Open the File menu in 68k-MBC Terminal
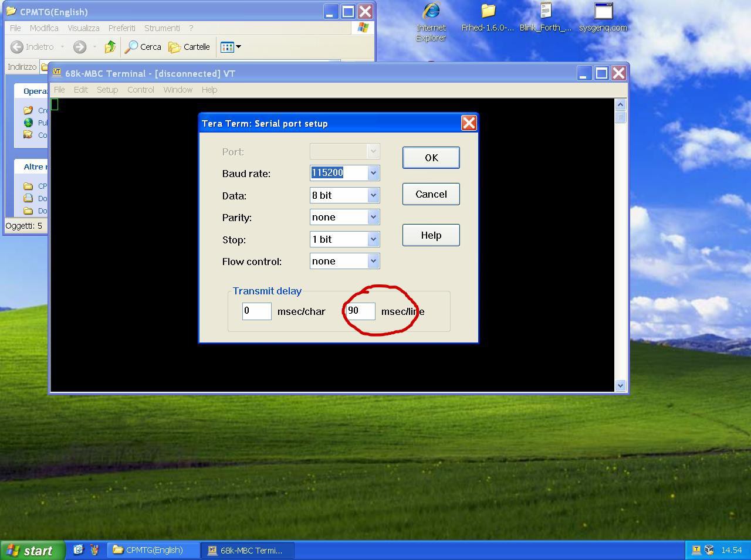 (59, 90)
